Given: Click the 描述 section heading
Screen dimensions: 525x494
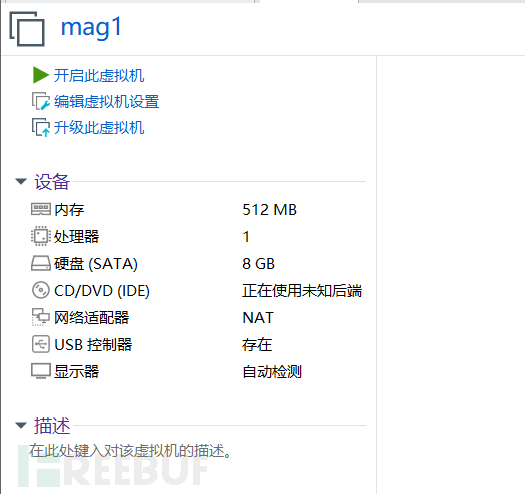Looking at the screenshot, I should pos(52,426).
